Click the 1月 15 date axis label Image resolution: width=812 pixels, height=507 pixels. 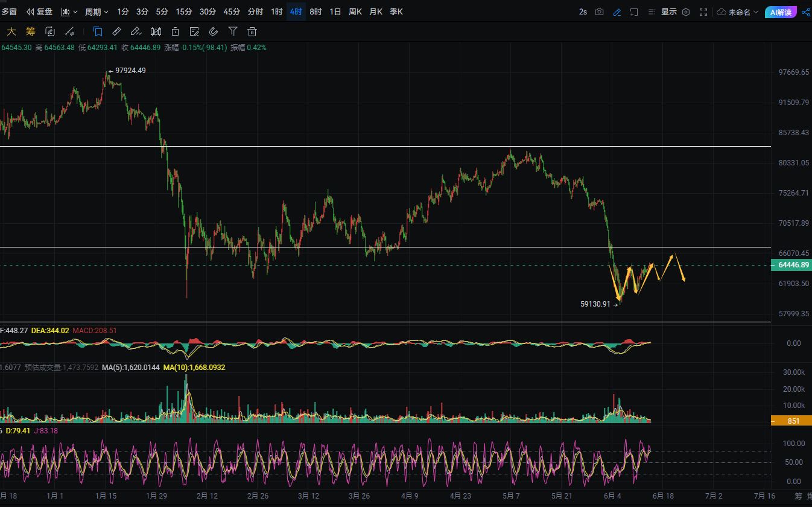(106, 496)
